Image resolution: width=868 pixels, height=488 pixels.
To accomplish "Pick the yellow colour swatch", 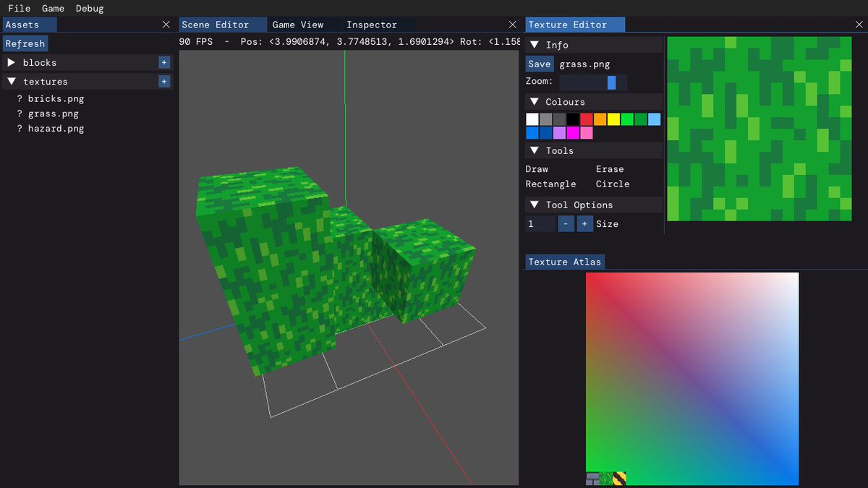I will point(613,119).
